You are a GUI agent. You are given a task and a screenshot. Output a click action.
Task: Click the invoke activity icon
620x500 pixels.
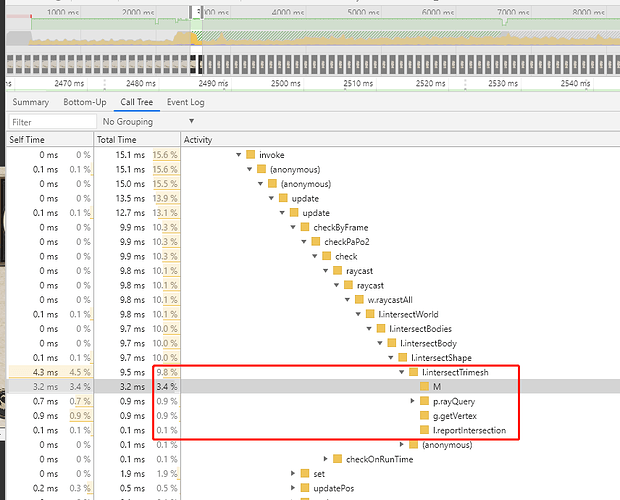pyautogui.click(x=250, y=155)
